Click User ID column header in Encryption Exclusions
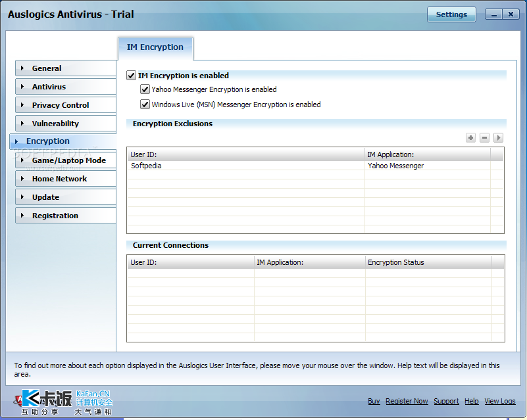Screen dimensions: 527x420 (x=246, y=154)
